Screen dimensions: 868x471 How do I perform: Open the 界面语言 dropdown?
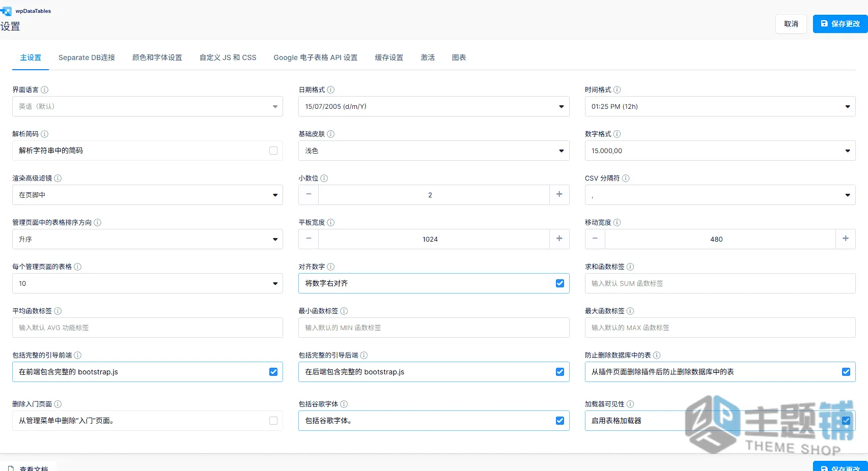[148, 106]
